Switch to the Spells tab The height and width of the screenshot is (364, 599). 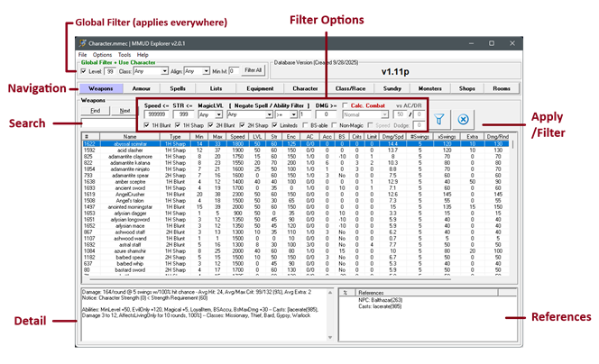click(x=178, y=88)
